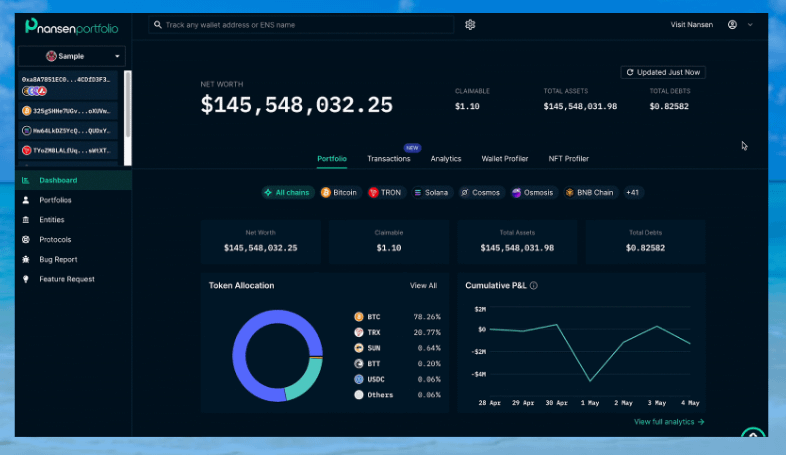
Task: Expand the account menu chevron
Action: [750, 24]
